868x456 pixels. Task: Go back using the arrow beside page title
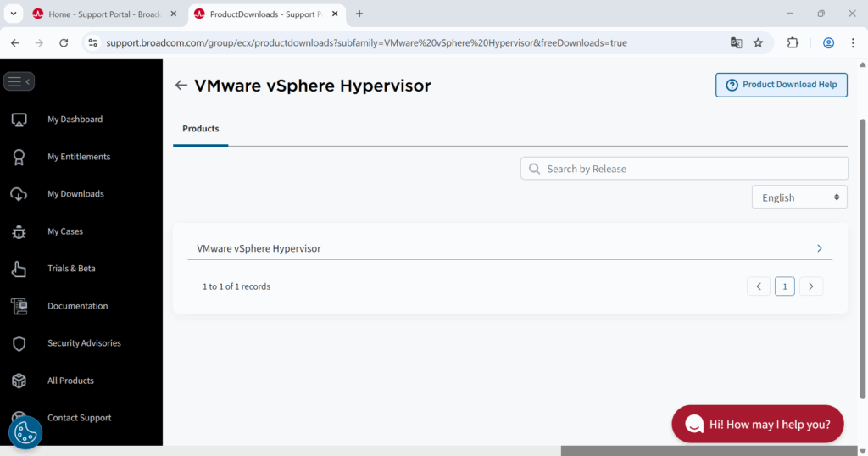coord(181,86)
